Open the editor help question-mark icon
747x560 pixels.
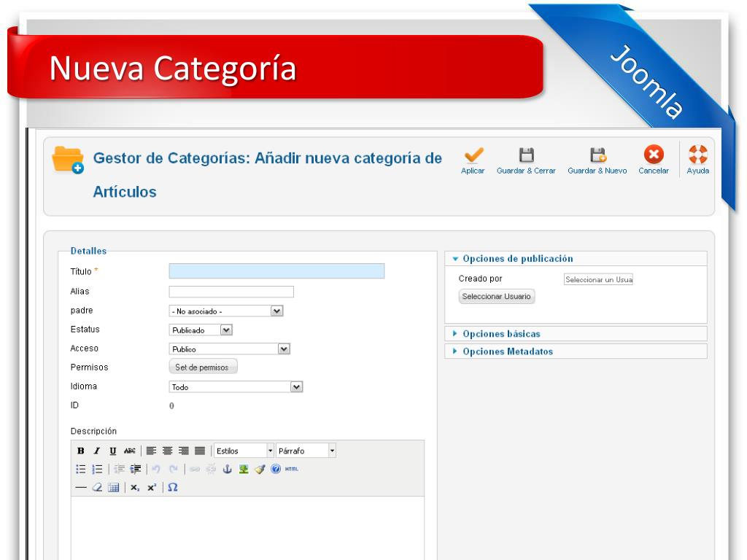point(276,469)
